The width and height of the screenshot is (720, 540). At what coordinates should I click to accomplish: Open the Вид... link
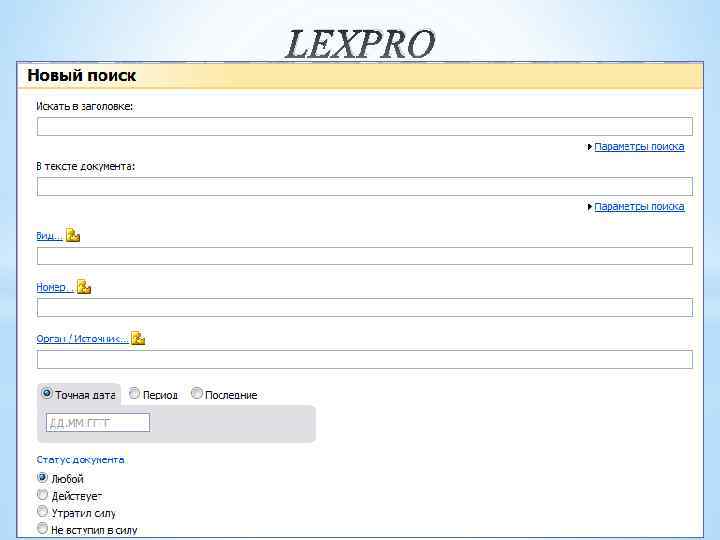(x=49, y=236)
